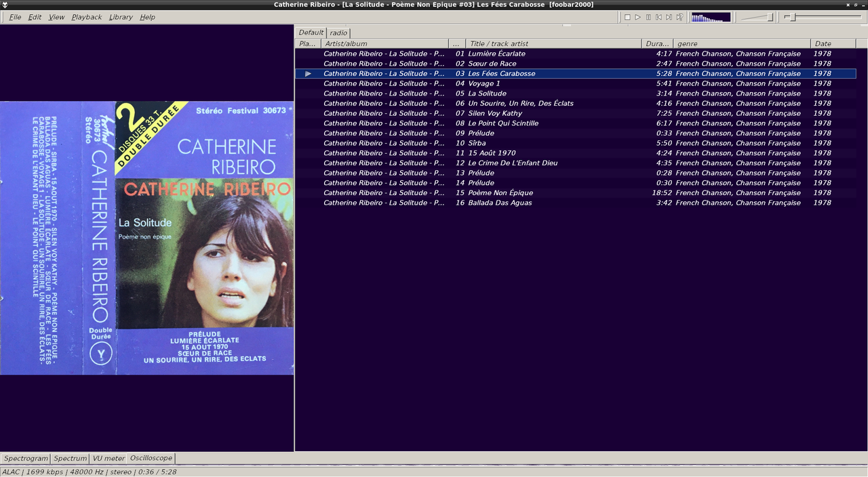Select track 01 Lumière Écarlate
Viewport: 868px width, 477px height.
point(576,54)
